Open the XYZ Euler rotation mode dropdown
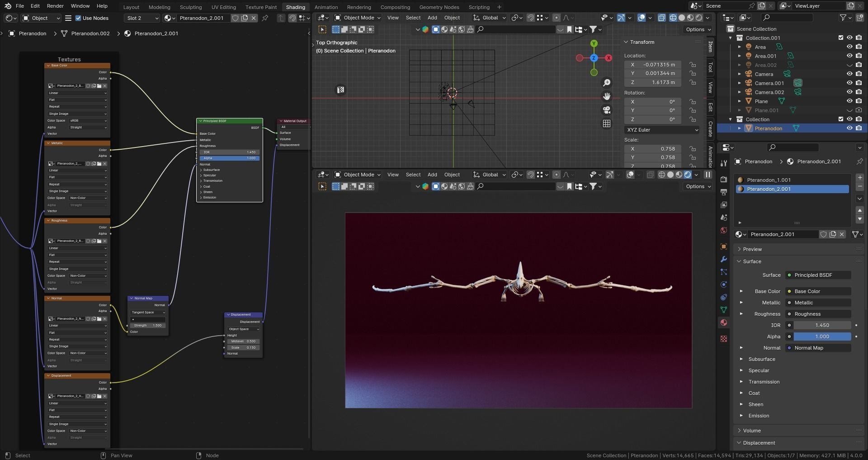Image resolution: width=868 pixels, height=460 pixels. [662, 130]
